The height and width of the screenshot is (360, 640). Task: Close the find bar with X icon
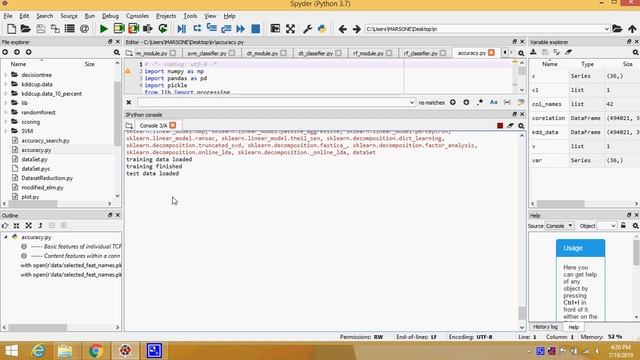[129, 102]
